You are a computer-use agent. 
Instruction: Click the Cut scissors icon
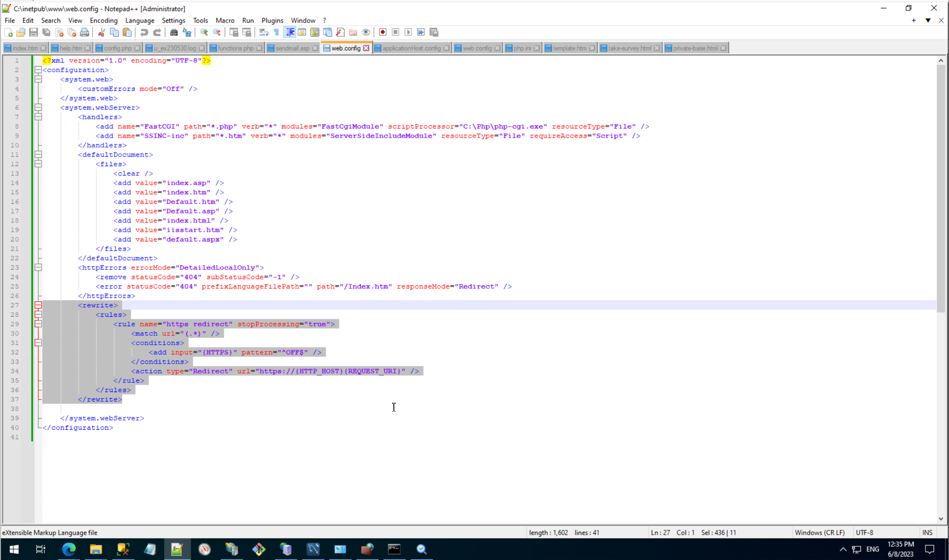(101, 32)
